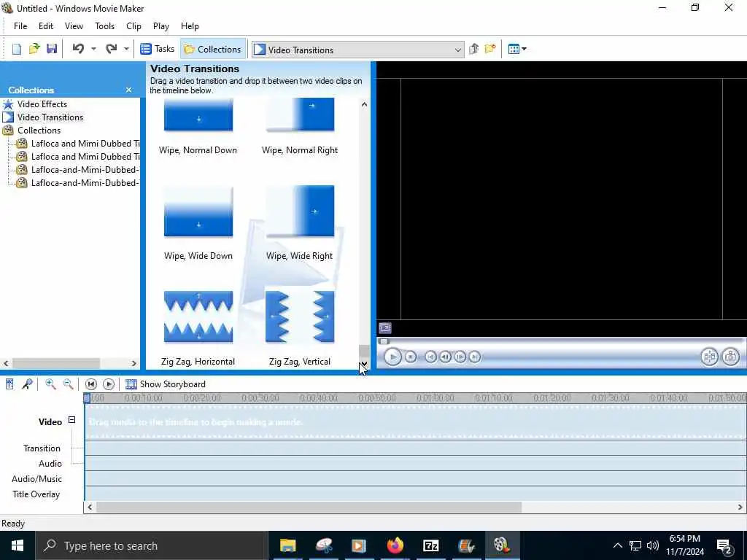Open the Video Transitions collection combo box
This screenshot has width=747, height=560.
[x=357, y=50]
